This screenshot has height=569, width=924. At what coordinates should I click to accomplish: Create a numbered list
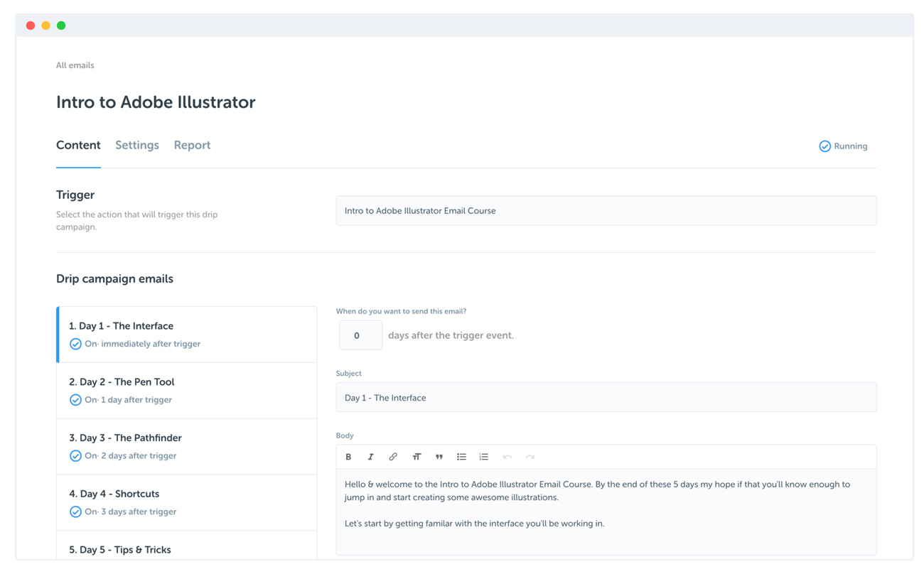click(x=484, y=457)
